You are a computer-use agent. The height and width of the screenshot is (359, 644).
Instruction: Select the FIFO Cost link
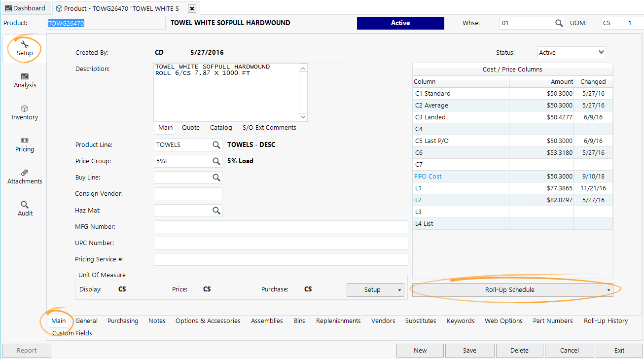point(428,176)
